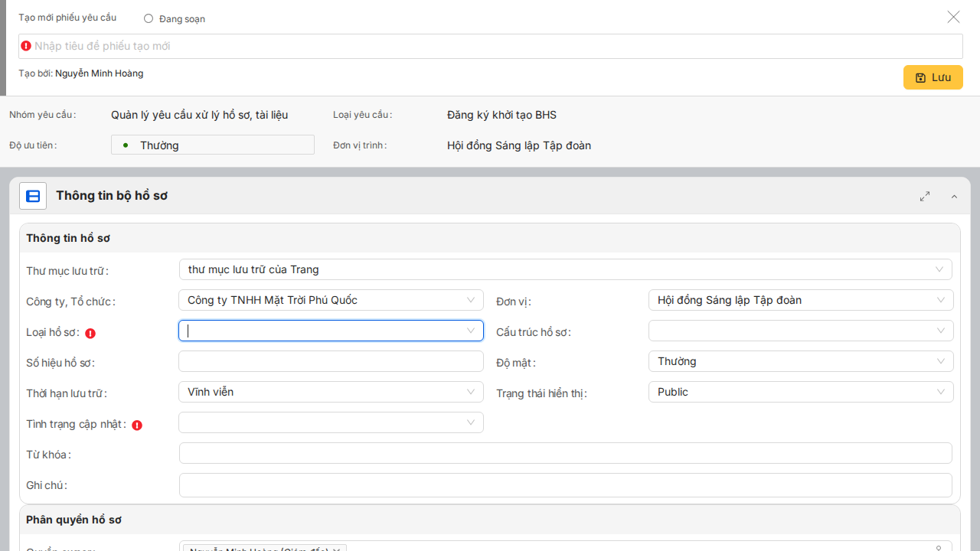The height and width of the screenshot is (551, 980).
Task: Open the Độ ưu tiên Thường selector
Action: 212,145
